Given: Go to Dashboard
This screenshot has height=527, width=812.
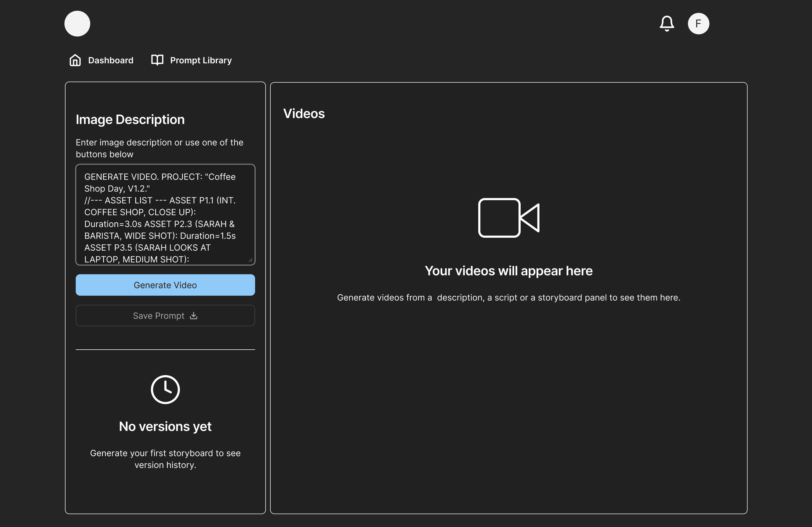Looking at the screenshot, I should tap(111, 60).
